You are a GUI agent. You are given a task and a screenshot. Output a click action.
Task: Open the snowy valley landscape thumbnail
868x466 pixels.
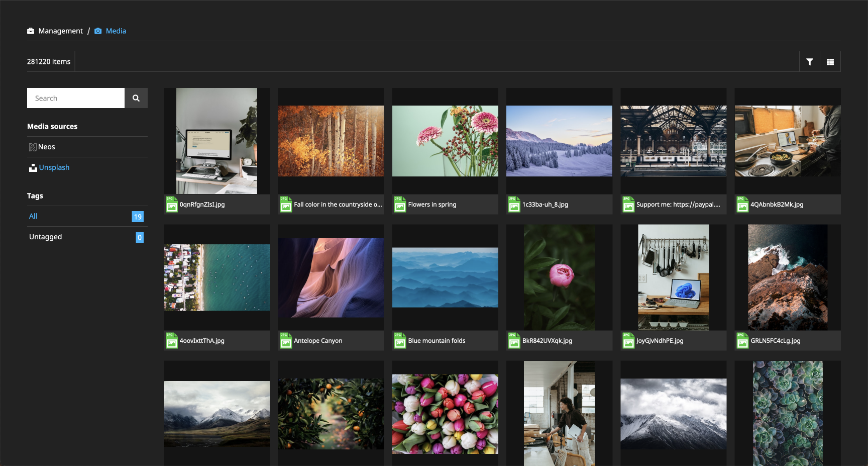(x=559, y=141)
